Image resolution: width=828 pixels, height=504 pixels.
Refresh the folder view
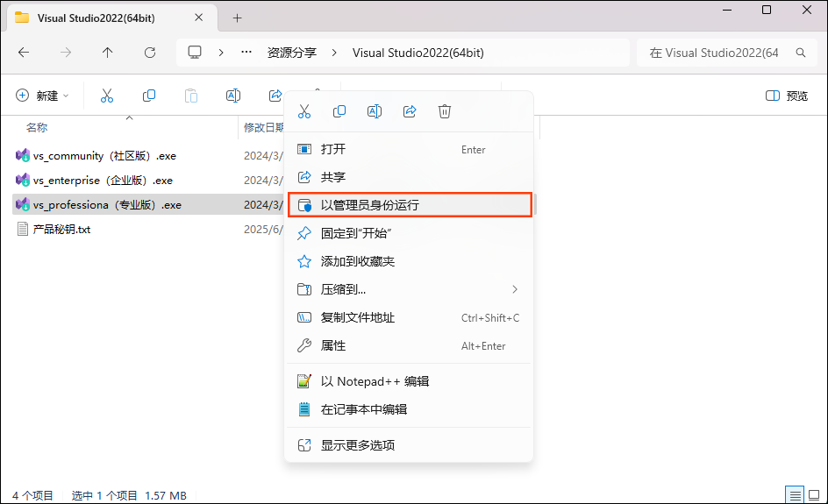(x=150, y=53)
